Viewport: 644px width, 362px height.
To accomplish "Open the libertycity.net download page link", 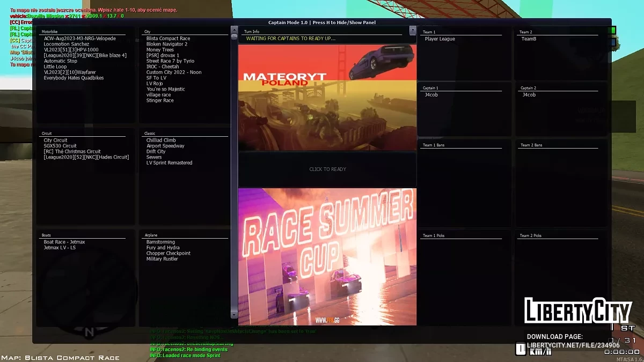I will (573, 345).
